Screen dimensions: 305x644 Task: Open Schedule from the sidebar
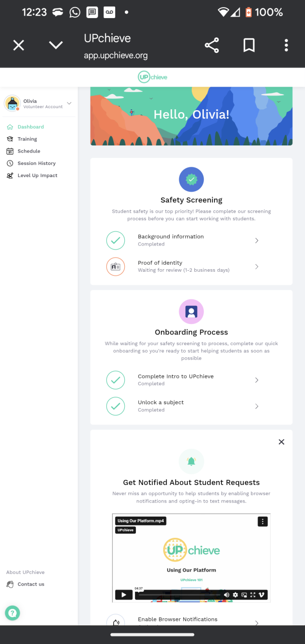[29, 151]
